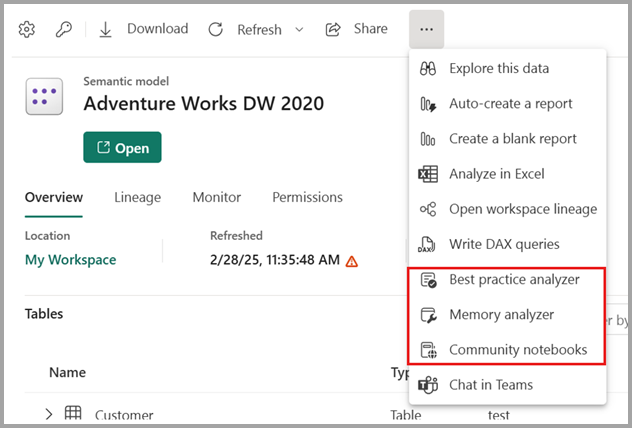Viewport: 632px width, 428px height.
Task: Click the refreshed timestamp 2/28/25, 11:35:48 AM
Action: [275, 260]
